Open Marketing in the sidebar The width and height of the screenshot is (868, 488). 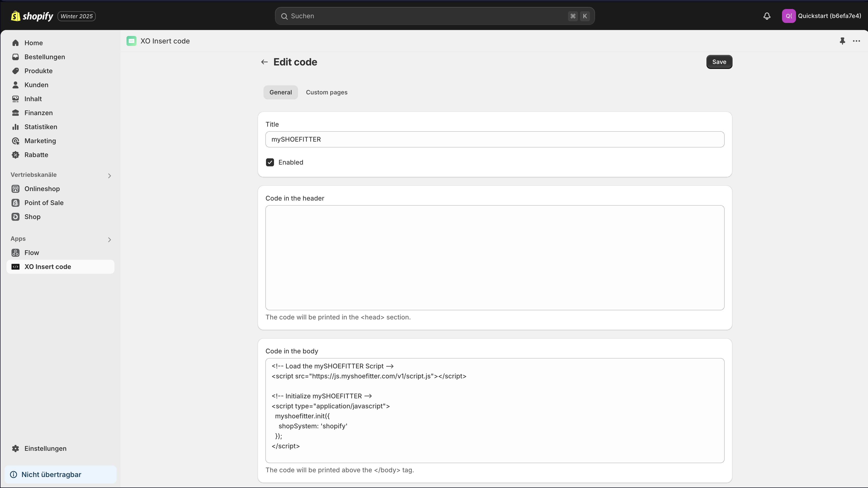60,141
